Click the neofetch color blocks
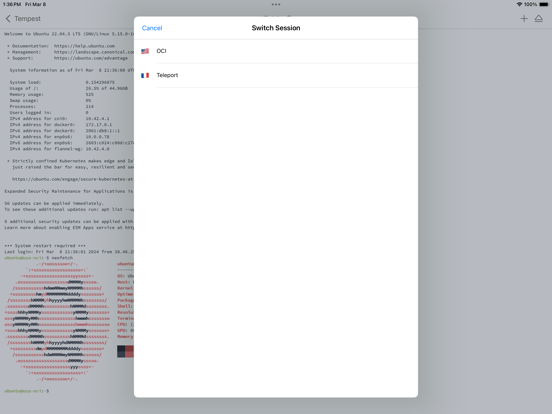The height and width of the screenshot is (414, 552). click(x=125, y=351)
